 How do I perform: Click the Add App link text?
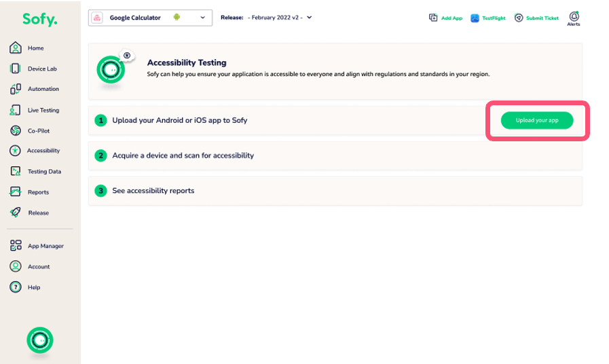(451, 18)
